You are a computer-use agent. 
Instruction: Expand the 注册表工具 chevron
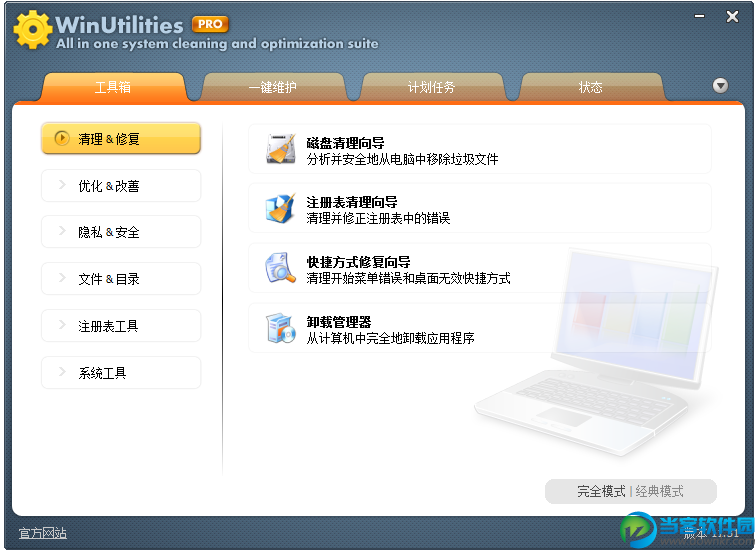(x=62, y=325)
